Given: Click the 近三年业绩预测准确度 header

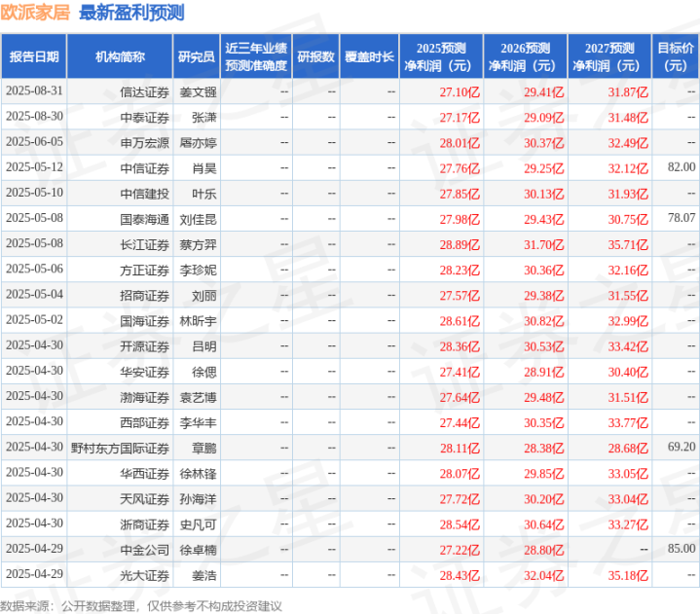Looking at the screenshot, I should [256, 56].
